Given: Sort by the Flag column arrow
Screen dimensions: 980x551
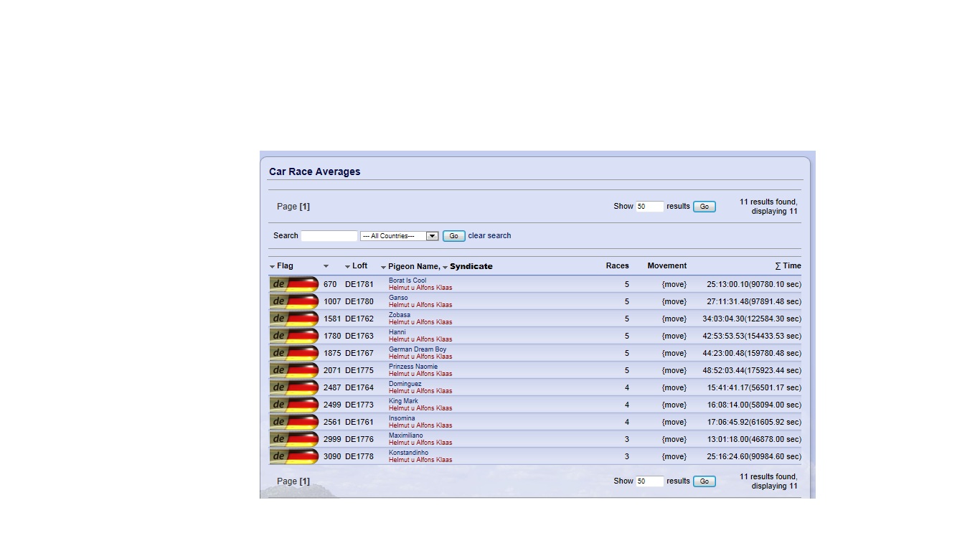Looking at the screenshot, I should (273, 267).
